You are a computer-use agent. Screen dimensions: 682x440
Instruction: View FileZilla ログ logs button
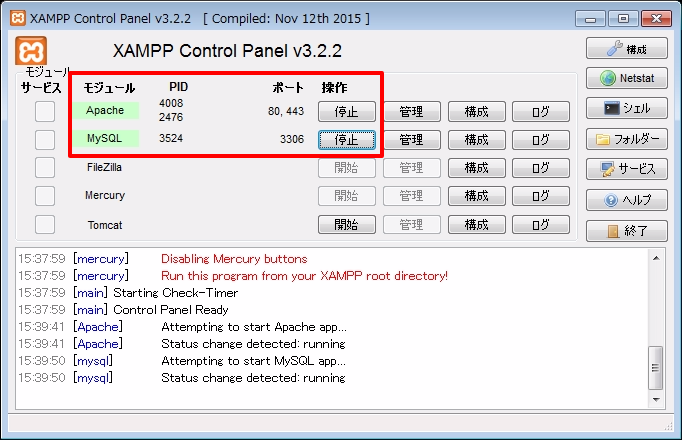coord(541,168)
